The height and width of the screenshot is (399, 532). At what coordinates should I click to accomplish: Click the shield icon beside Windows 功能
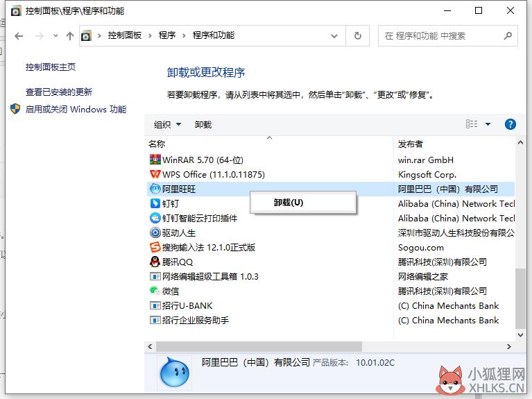[x=15, y=109]
